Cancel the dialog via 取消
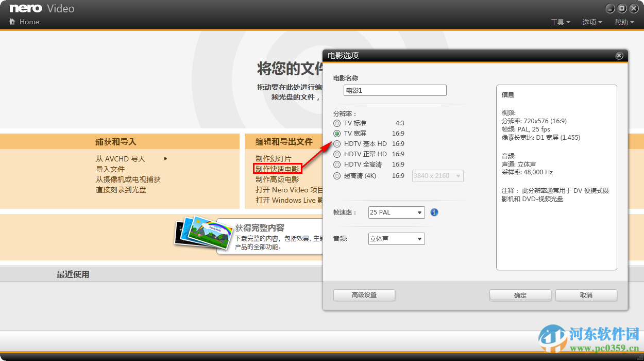The image size is (644, 361). [586, 295]
